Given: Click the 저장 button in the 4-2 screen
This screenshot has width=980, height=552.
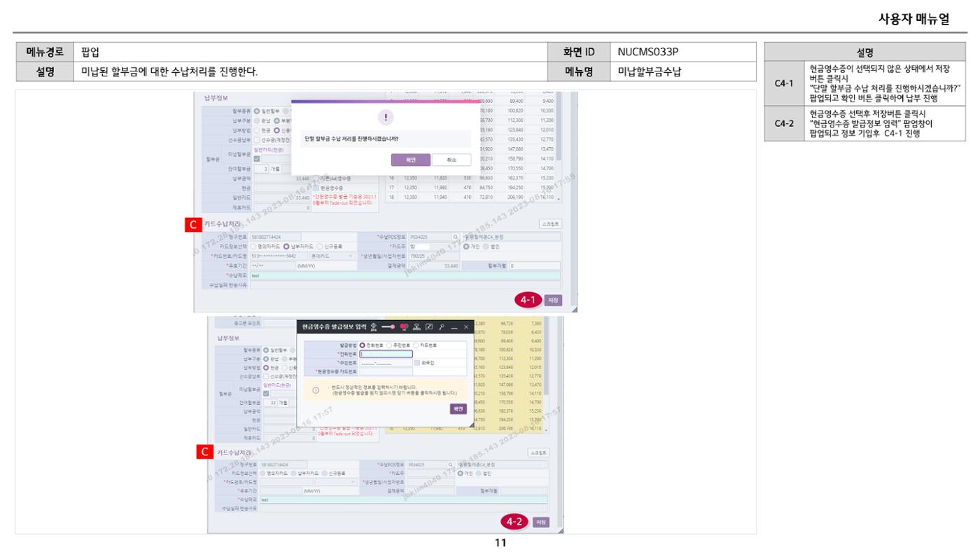Looking at the screenshot, I should (x=541, y=522).
